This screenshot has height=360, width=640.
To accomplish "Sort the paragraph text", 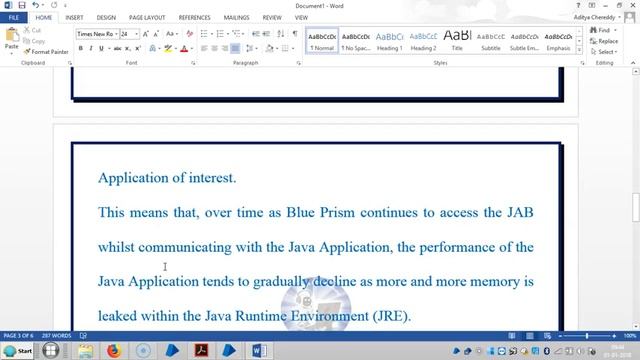I will (280, 34).
